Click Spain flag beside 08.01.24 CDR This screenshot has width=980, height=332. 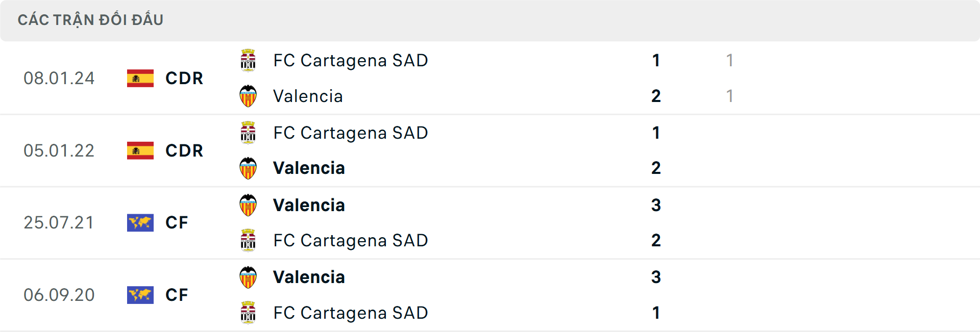[x=140, y=78]
